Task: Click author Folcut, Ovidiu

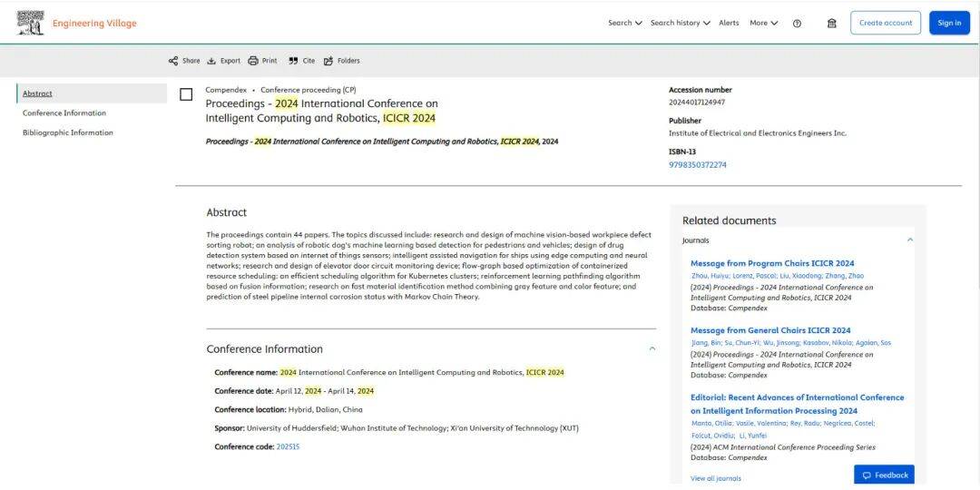Action: tap(712, 435)
